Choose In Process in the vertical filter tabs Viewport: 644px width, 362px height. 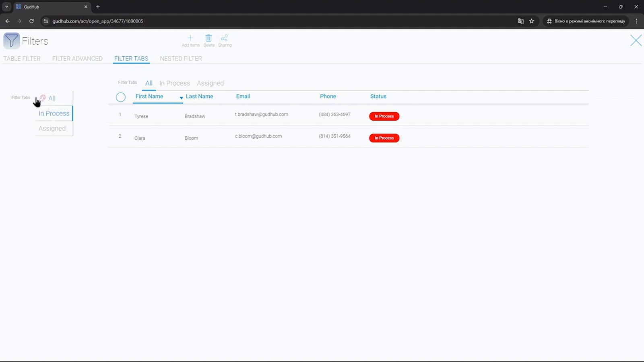click(54, 113)
